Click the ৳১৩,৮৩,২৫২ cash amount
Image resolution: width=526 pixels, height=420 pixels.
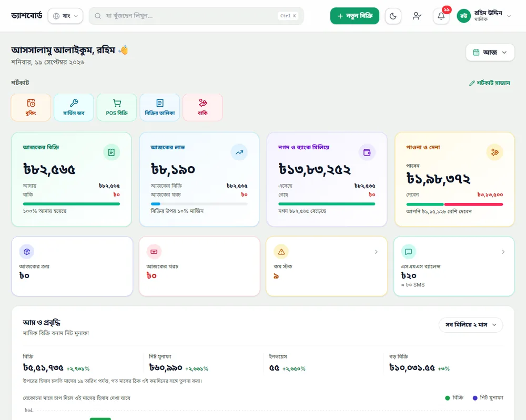tap(315, 170)
